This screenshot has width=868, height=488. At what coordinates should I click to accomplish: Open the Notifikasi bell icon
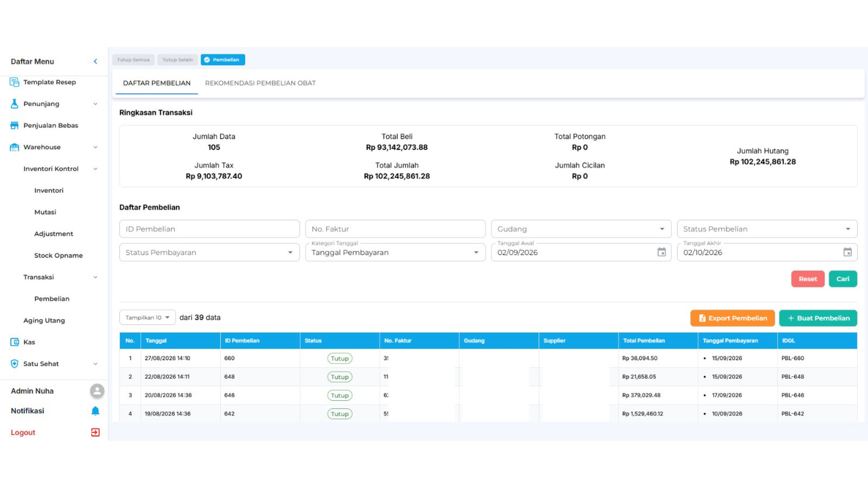click(x=95, y=411)
